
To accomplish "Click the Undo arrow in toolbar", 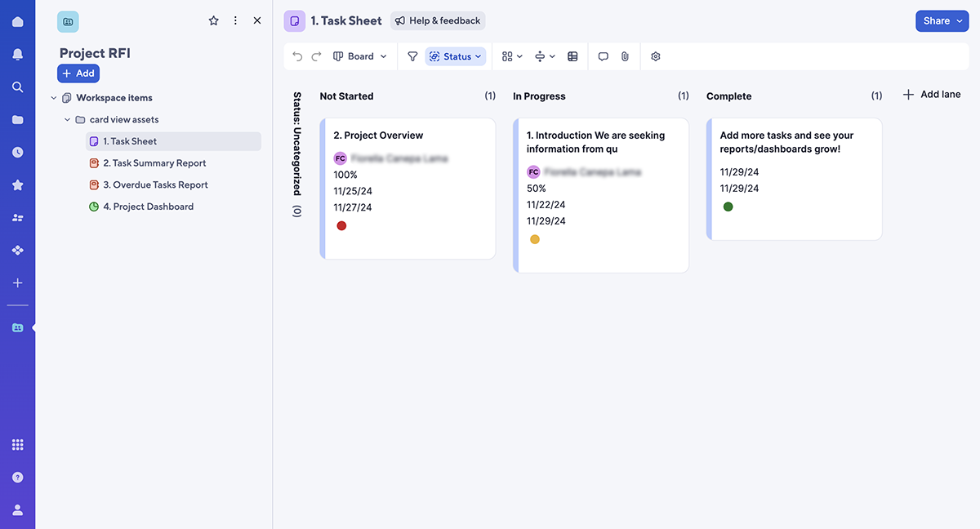I will [297, 56].
